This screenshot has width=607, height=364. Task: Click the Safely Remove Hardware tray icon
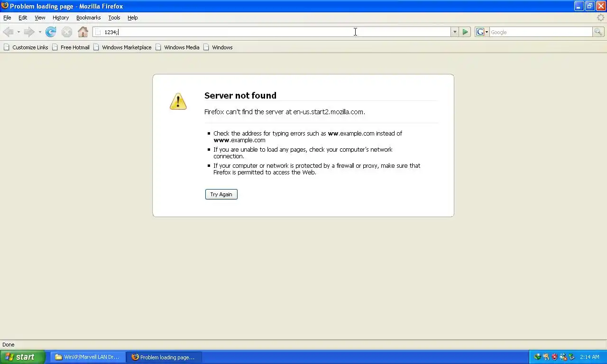[571, 357]
